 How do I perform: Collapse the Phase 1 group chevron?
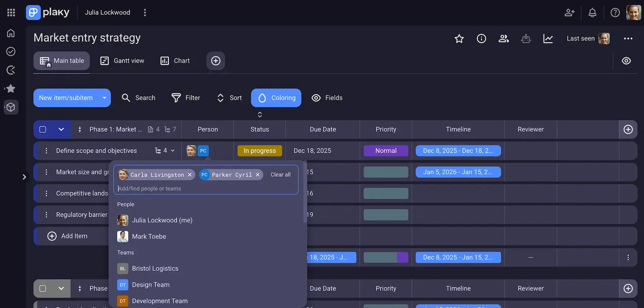[61, 129]
